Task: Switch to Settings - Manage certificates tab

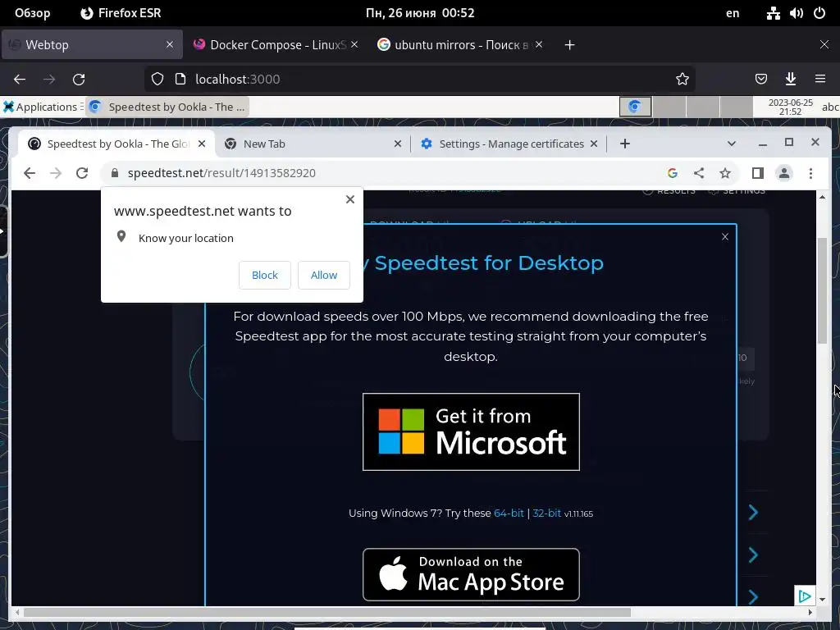Action: click(x=509, y=144)
